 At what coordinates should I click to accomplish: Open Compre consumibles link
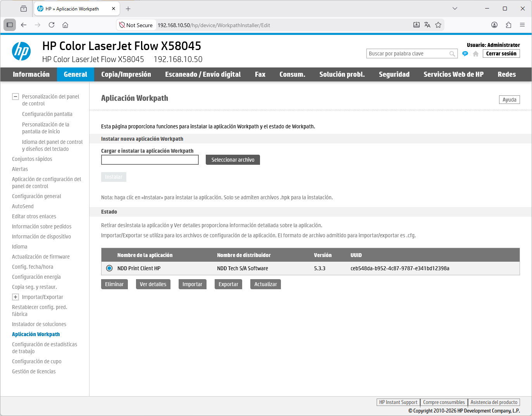pyautogui.click(x=444, y=402)
